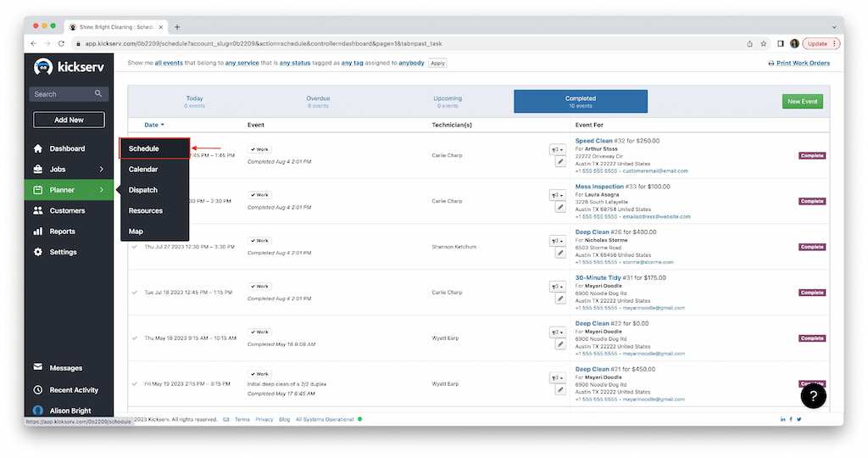
Task: Click the kickserv logo
Action: click(70, 67)
